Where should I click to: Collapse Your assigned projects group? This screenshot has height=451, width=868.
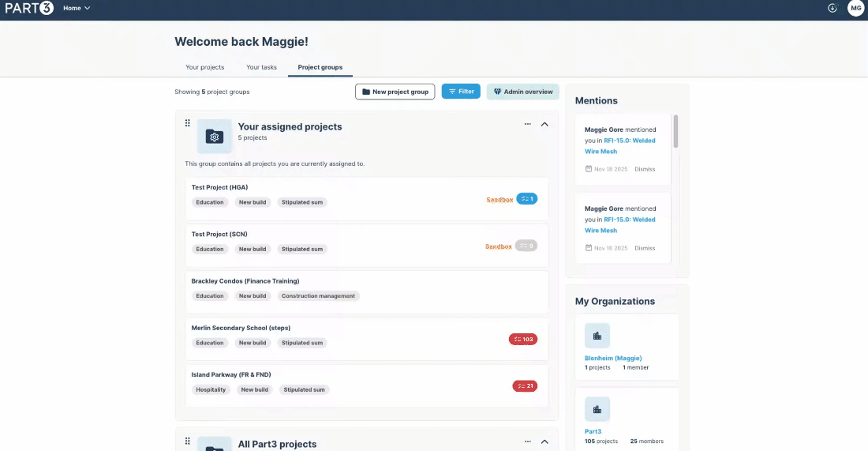click(x=544, y=124)
